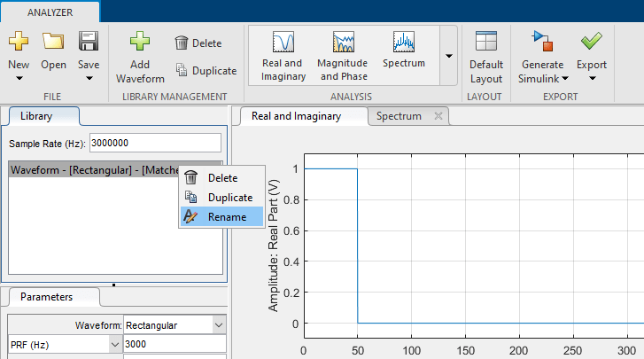Click the PRF value field showing 3000
644x359 pixels.
pos(175,344)
